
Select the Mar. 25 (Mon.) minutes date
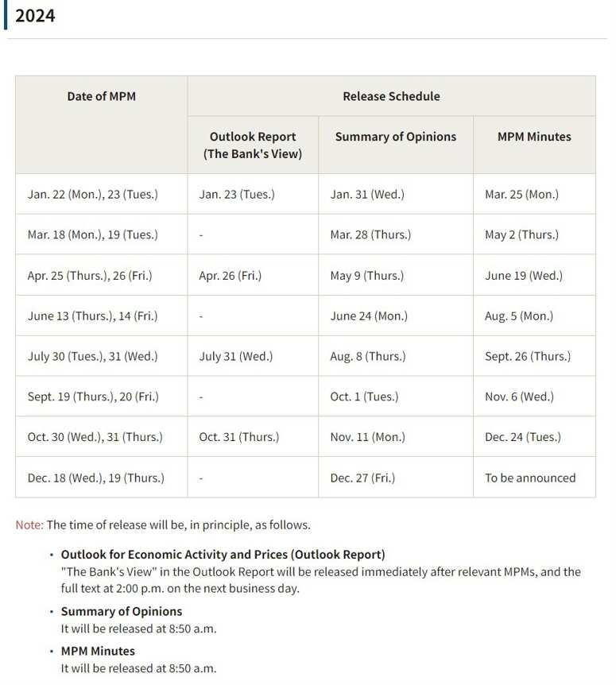(521, 194)
